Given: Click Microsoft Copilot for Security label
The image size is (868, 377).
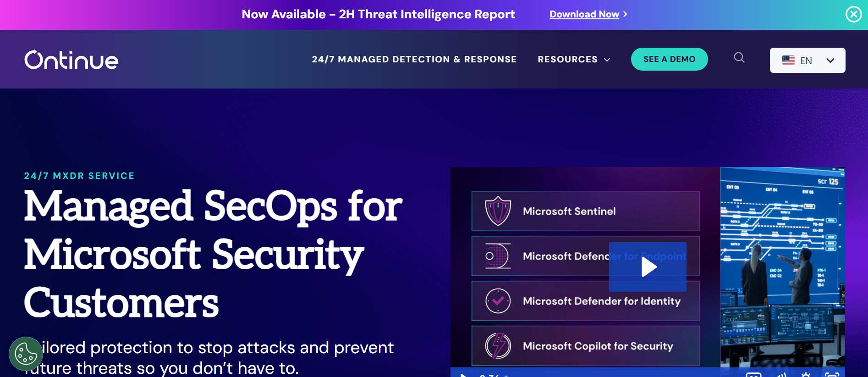Looking at the screenshot, I should click(598, 346).
